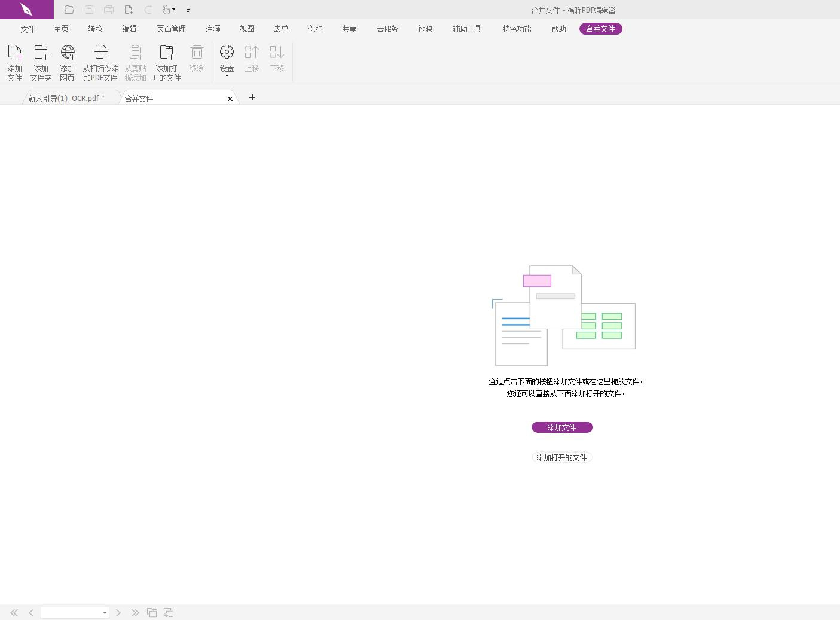This screenshot has width=840, height=620.
Task: Click the purple 添加文件 button
Action: click(562, 427)
